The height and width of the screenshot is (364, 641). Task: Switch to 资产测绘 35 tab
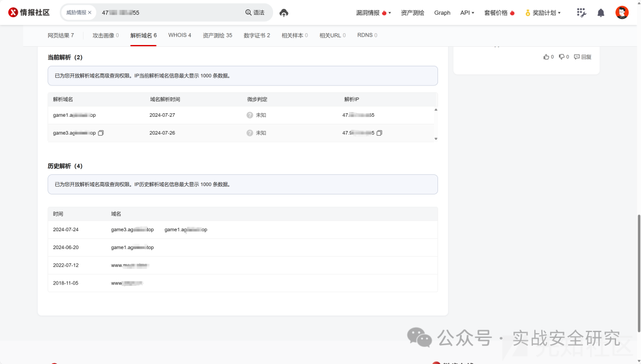pos(217,36)
